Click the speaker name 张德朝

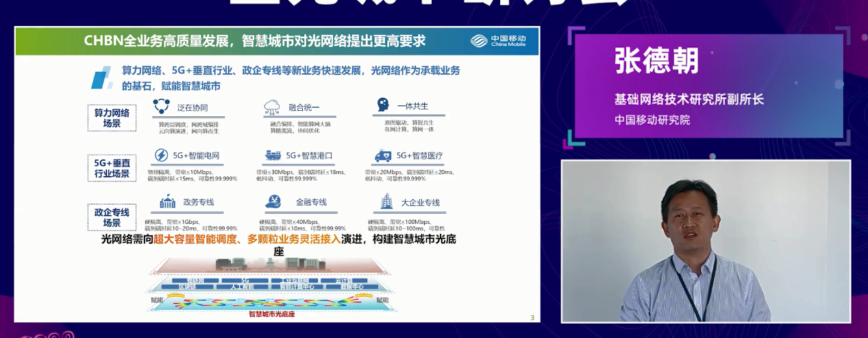pos(656,62)
